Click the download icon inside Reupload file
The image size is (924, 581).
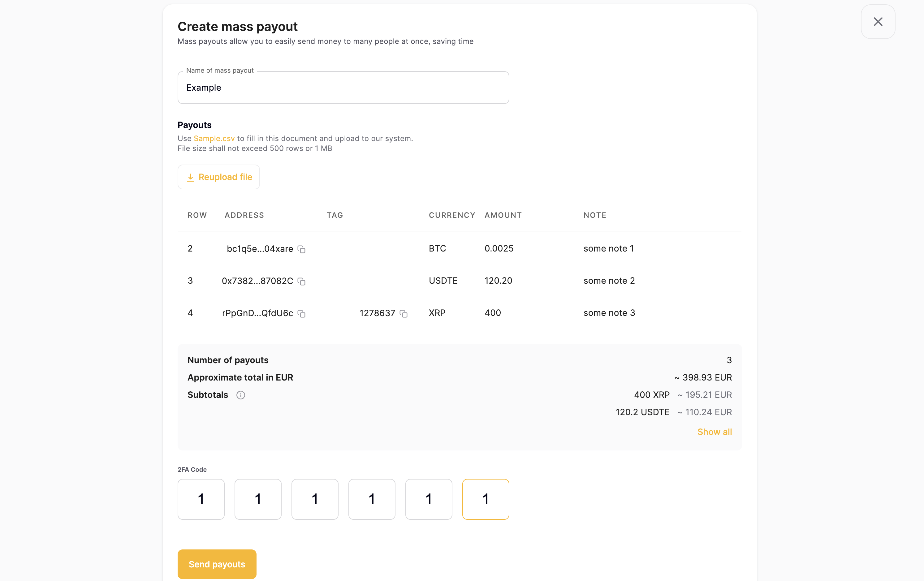191,177
